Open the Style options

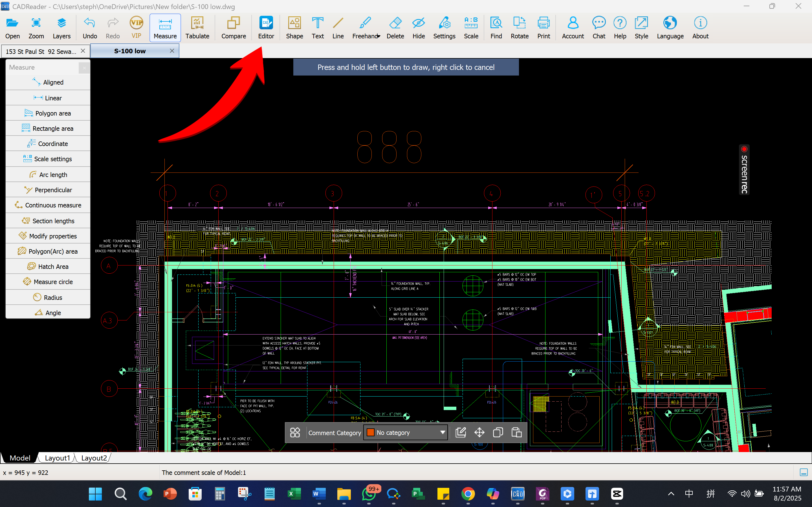point(641,28)
